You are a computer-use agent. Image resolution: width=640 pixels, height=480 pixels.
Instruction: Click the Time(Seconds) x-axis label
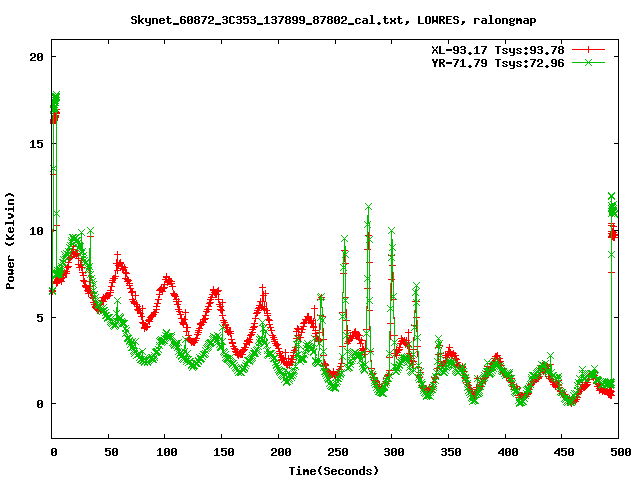tap(333, 471)
